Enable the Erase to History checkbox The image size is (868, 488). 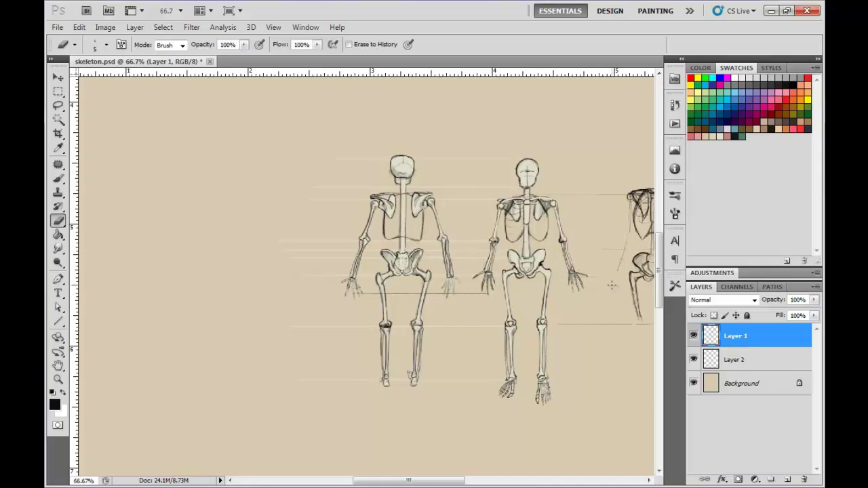[349, 45]
